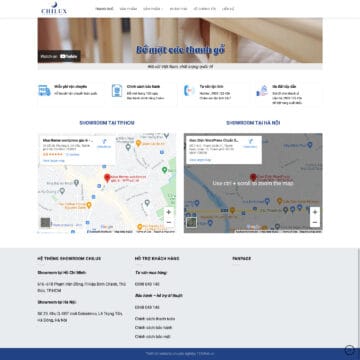Switch Hà Nội map to satellite view thumbnail

[x=192, y=222]
